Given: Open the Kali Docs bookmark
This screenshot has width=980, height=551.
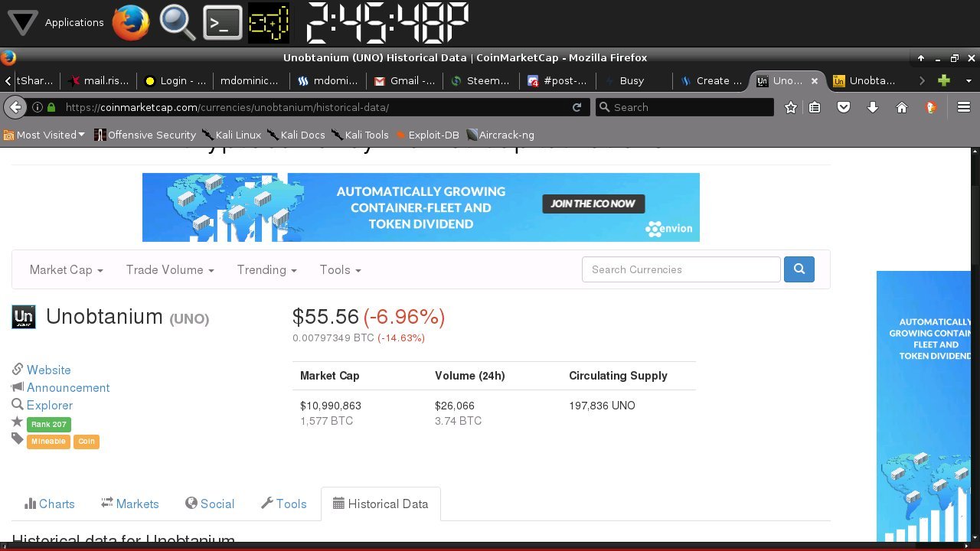Looking at the screenshot, I should (x=296, y=135).
